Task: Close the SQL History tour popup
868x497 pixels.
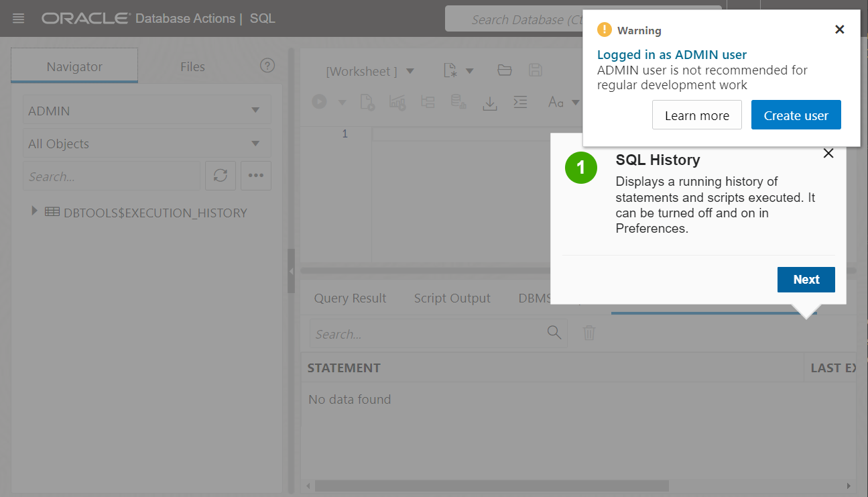Action: 828,154
